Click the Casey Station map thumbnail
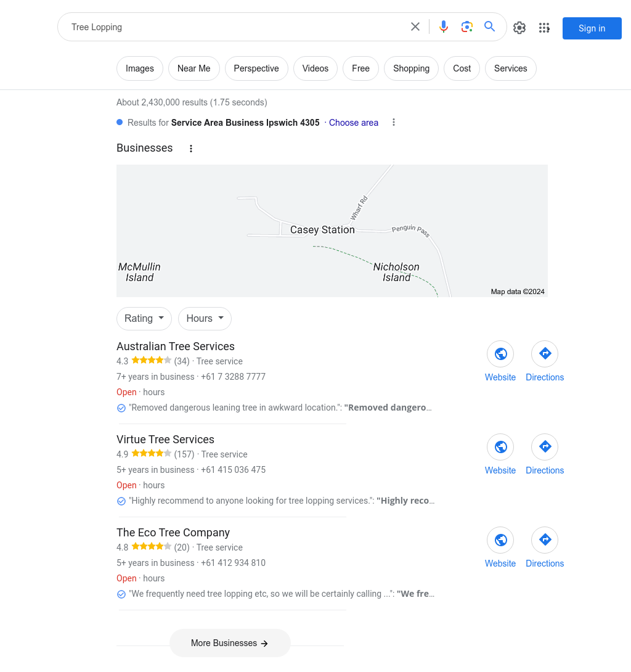This screenshot has height=672, width=631. [332, 231]
